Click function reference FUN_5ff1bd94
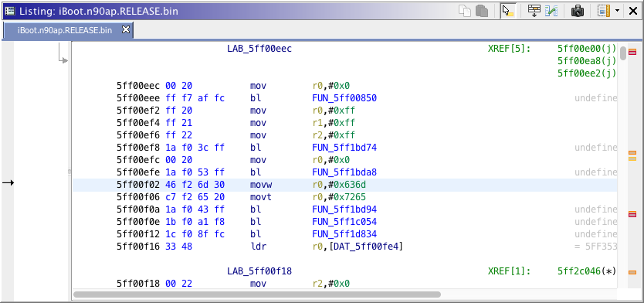The width and height of the screenshot is (644, 303). [344, 209]
